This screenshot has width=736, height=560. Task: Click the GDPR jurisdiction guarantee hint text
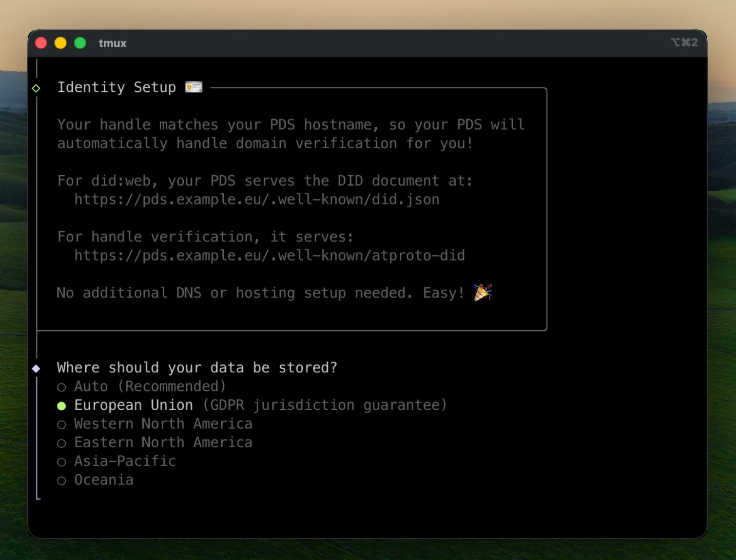click(x=325, y=405)
